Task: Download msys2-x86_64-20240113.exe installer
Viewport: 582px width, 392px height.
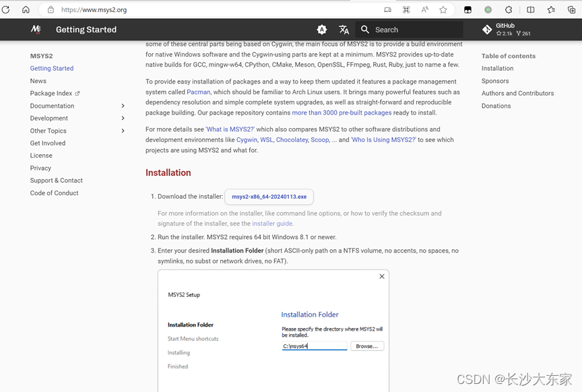Action: click(x=269, y=197)
